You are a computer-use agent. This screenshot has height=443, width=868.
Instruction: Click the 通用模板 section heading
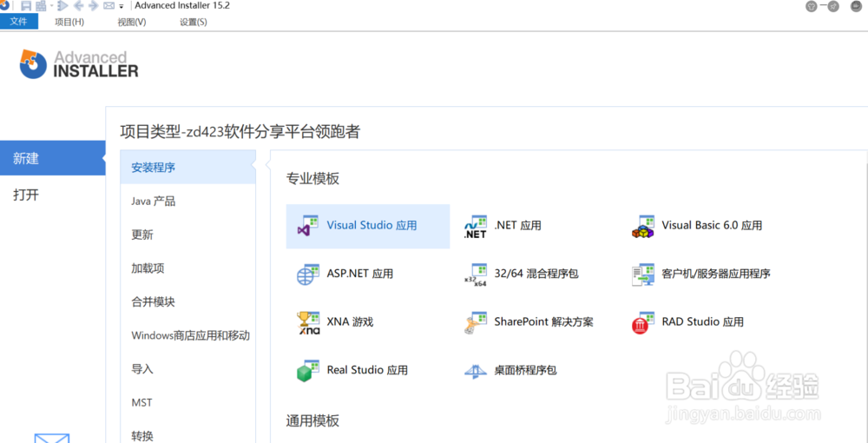point(312,420)
